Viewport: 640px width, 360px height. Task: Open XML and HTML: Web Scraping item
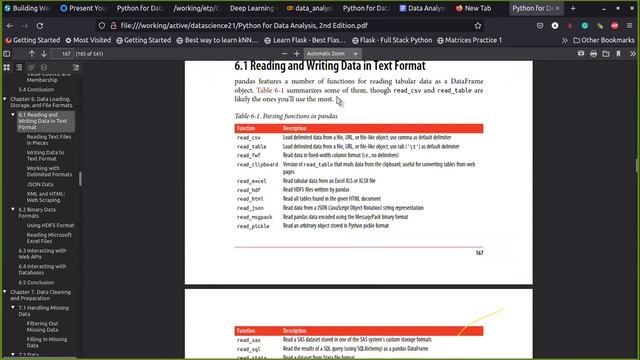point(46,197)
